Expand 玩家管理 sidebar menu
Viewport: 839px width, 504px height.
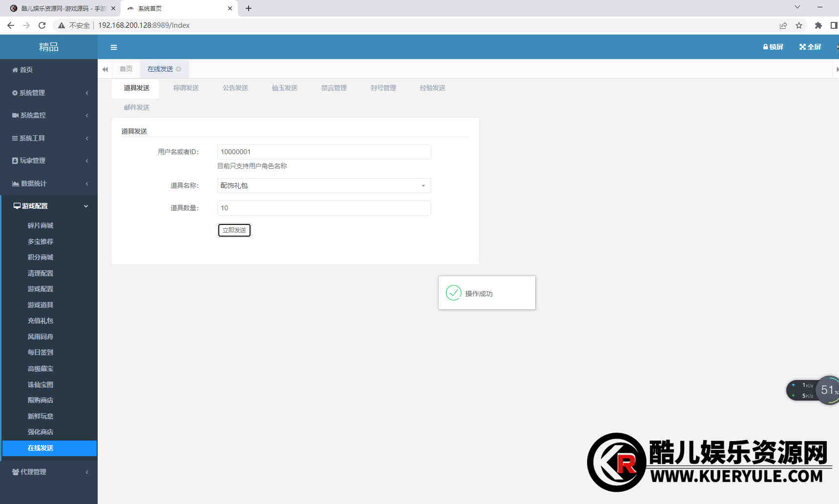pos(49,161)
